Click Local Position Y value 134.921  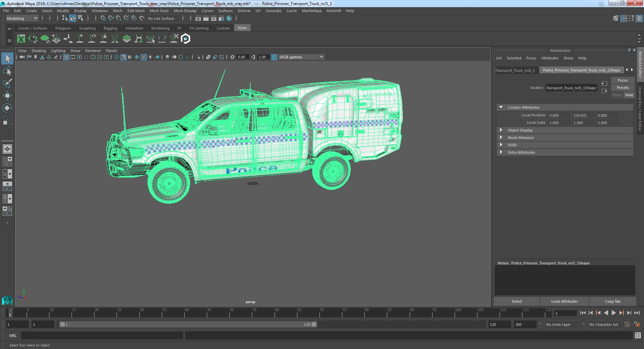583,115
